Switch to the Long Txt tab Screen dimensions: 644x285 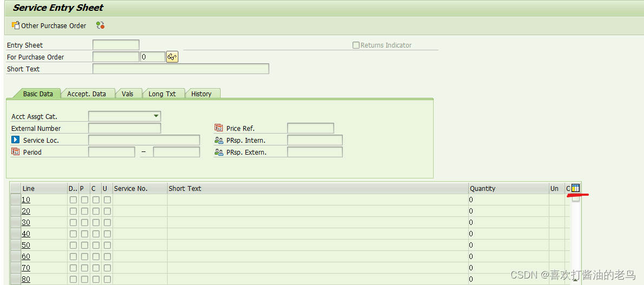162,94
